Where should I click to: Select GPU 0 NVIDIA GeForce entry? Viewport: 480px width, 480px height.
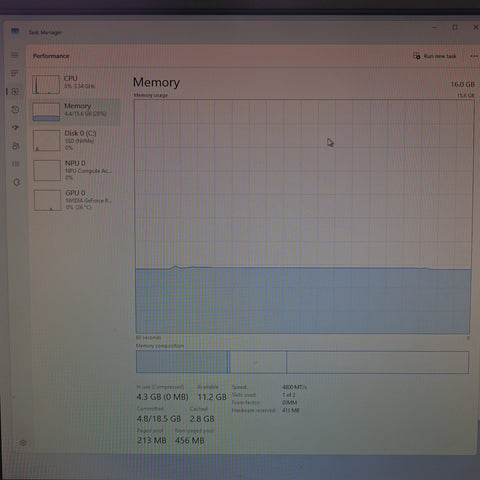coord(76,200)
